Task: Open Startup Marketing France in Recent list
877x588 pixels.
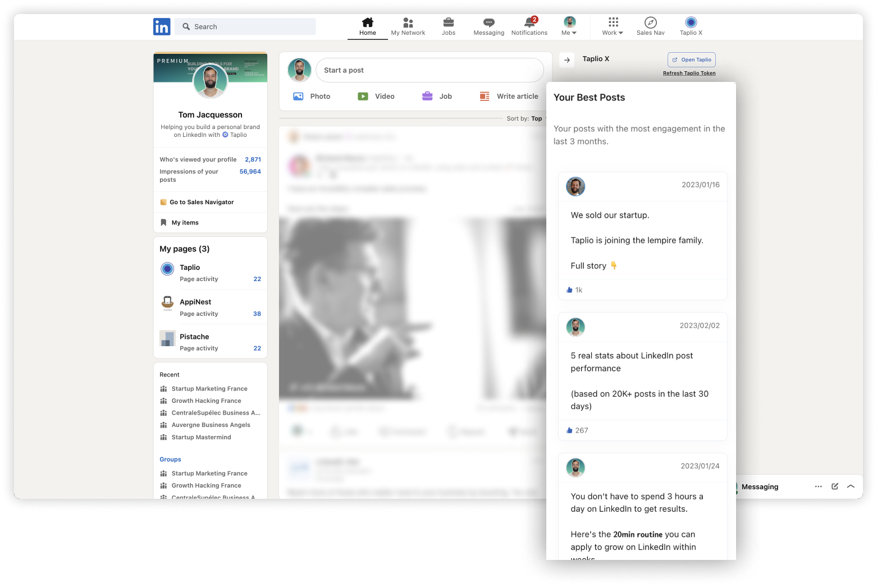Action: point(209,389)
